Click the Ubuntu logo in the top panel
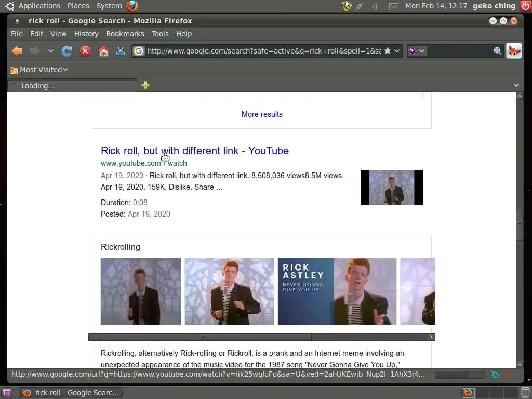 (9, 6)
